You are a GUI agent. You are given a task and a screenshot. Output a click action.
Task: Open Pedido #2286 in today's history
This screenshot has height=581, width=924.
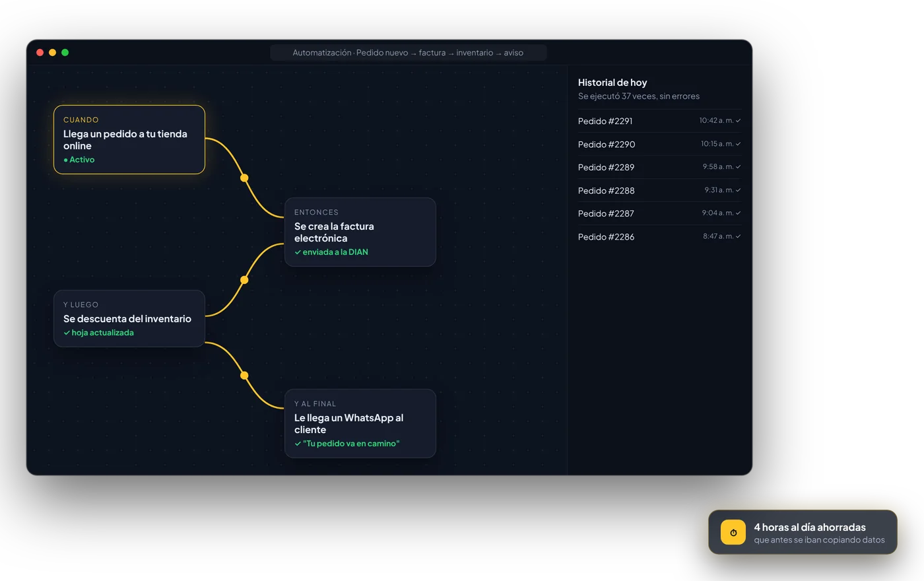pos(659,236)
